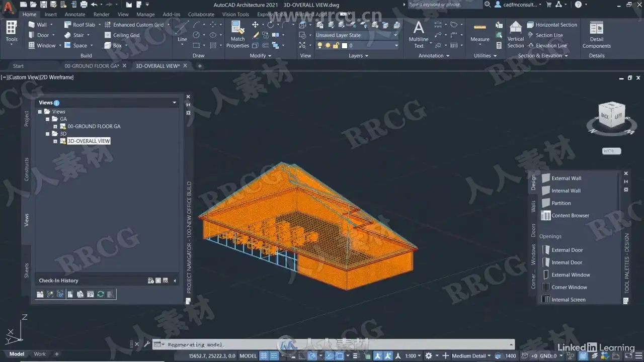The height and width of the screenshot is (362, 644).
Task: Toggle annotation visibility in status bar
Action: point(378,355)
